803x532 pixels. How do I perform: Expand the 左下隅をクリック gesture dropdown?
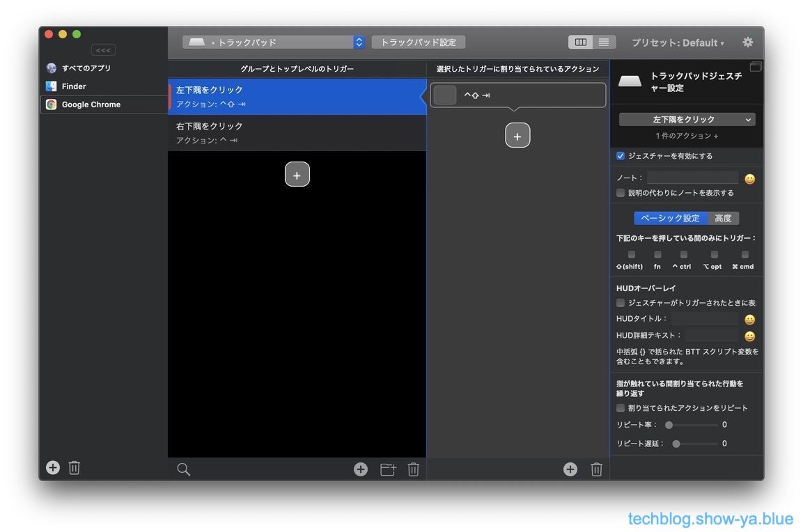point(687,120)
